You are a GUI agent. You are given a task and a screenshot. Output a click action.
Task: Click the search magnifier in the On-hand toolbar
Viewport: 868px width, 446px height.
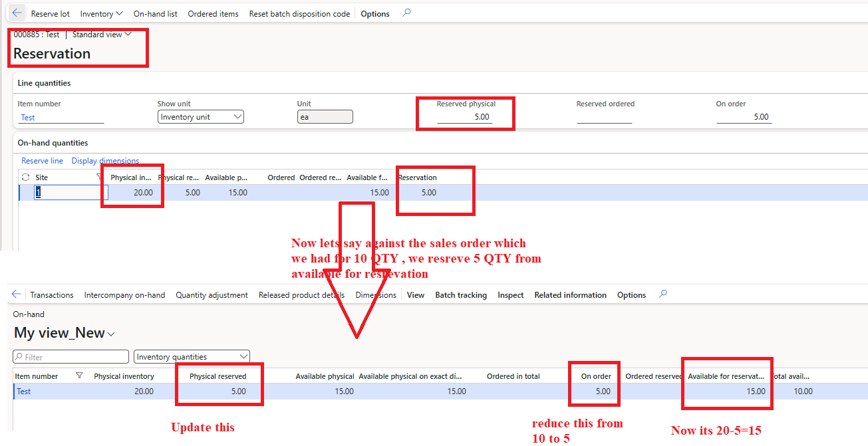pos(662,294)
